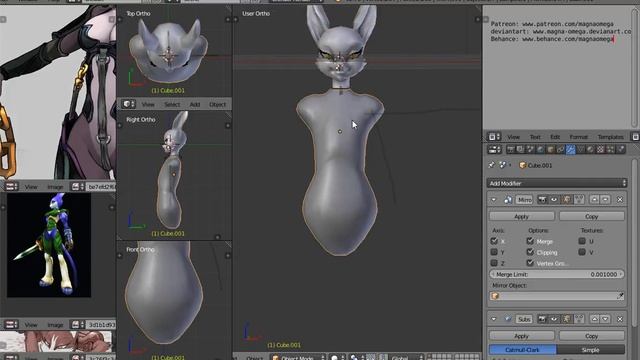
Task: Click Copy on the Subsurf modifier
Action: point(591,336)
